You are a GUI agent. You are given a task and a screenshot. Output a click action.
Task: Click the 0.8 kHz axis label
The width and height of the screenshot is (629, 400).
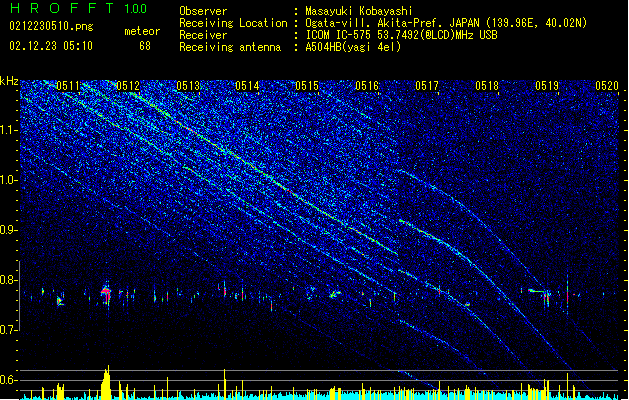(9, 280)
